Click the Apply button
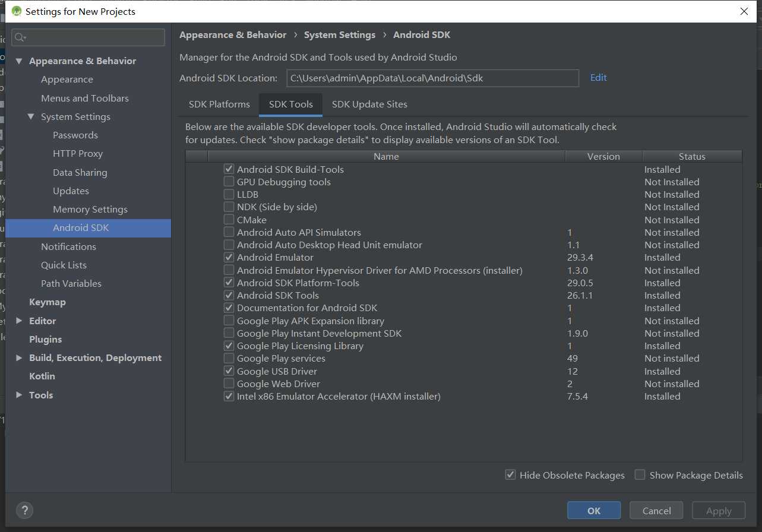Viewport: 762px width, 532px height. coord(719,511)
